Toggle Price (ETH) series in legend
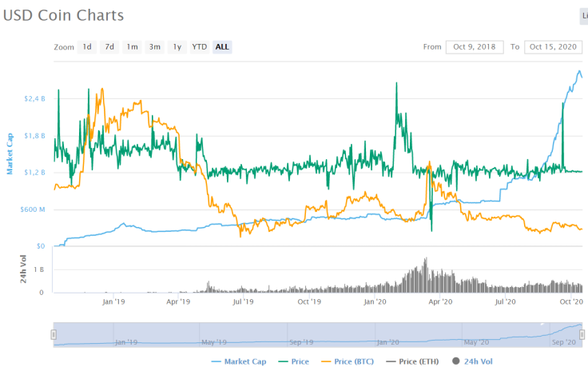The width and height of the screenshot is (588, 371). (x=412, y=361)
